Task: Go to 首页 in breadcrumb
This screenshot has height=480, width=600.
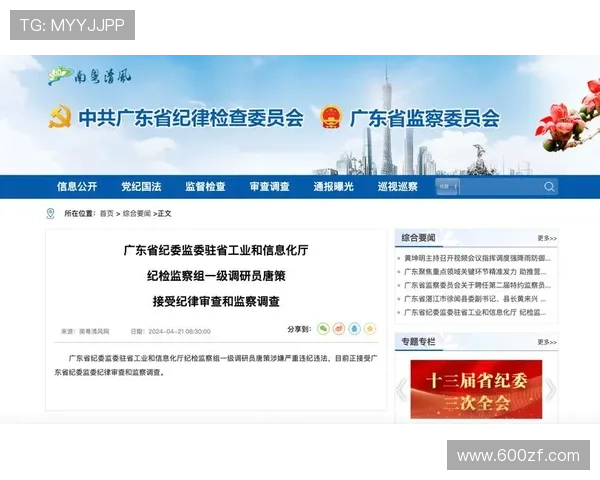Action: click(107, 214)
